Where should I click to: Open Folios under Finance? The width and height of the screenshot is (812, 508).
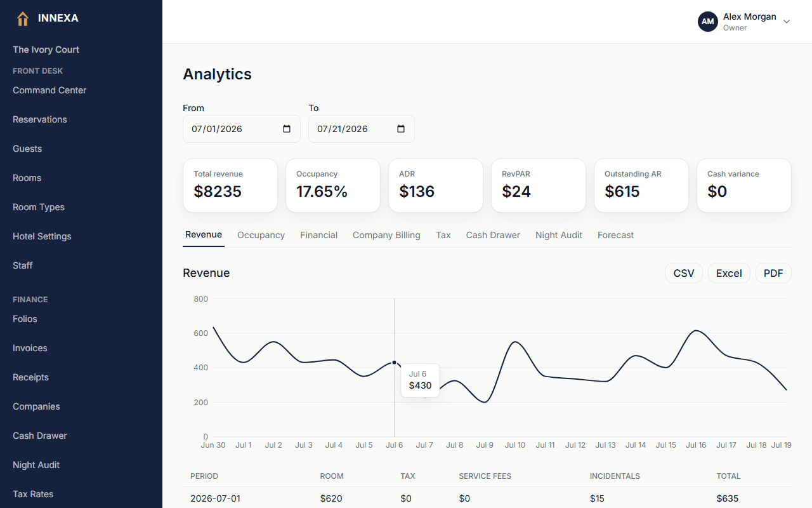25,319
